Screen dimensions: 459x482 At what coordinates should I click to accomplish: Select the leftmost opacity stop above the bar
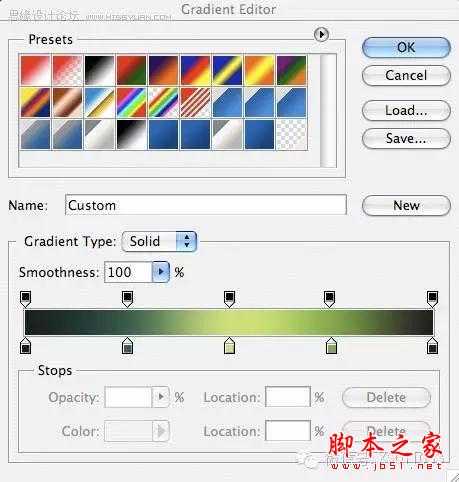coord(26,299)
